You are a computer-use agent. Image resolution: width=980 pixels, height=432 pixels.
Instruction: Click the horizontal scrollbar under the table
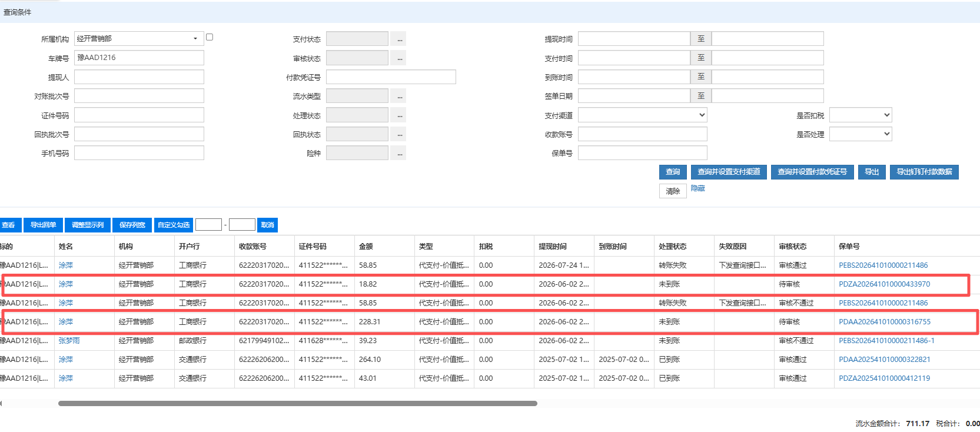[x=298, y=404]
